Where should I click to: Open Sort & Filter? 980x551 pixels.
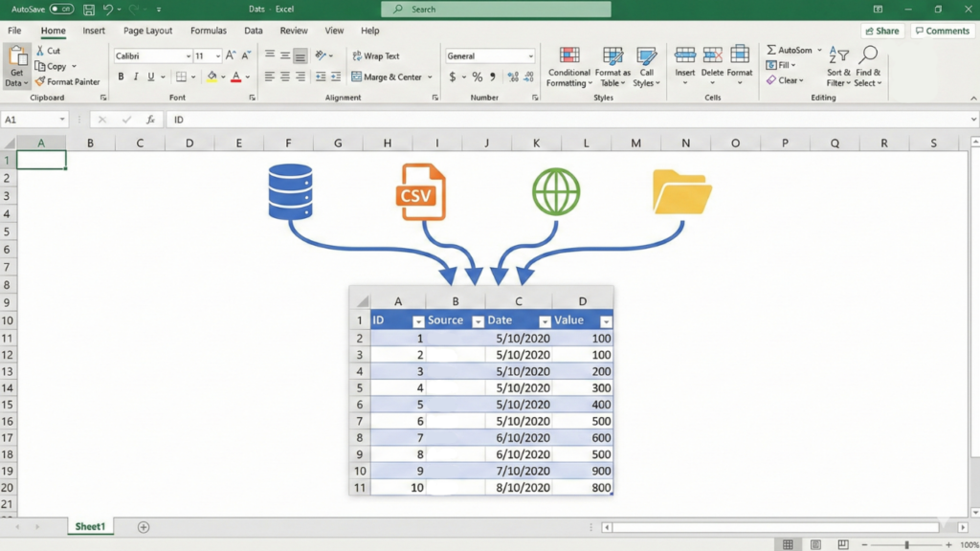[x=839, y=67]
